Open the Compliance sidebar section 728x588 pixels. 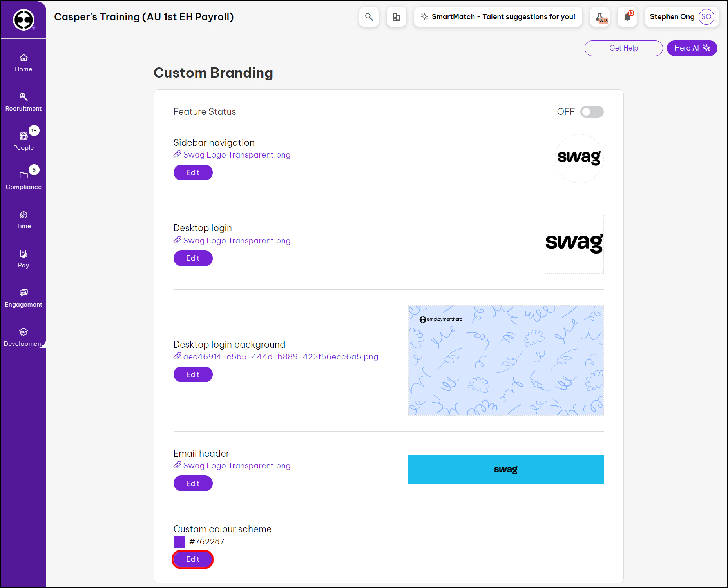coord(24,181)
